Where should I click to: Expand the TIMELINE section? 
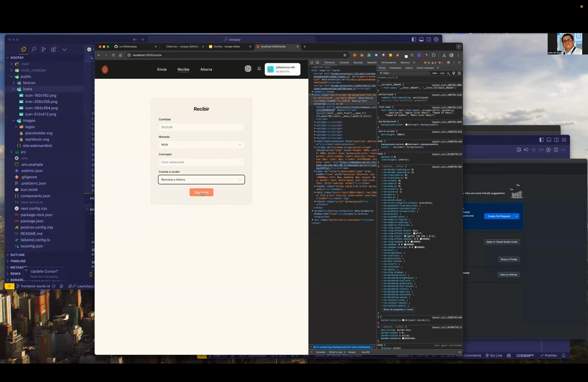pos(17,261)
